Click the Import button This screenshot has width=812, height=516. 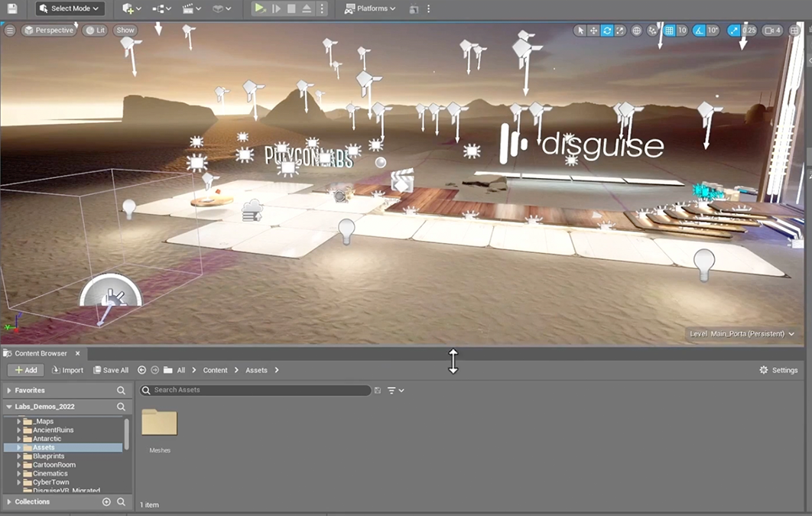tap(67, 370)
